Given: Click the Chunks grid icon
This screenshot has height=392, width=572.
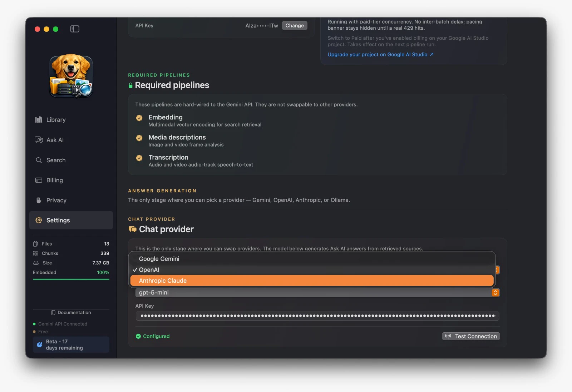Looking at the screenshot, I should (x=35, y=253).
